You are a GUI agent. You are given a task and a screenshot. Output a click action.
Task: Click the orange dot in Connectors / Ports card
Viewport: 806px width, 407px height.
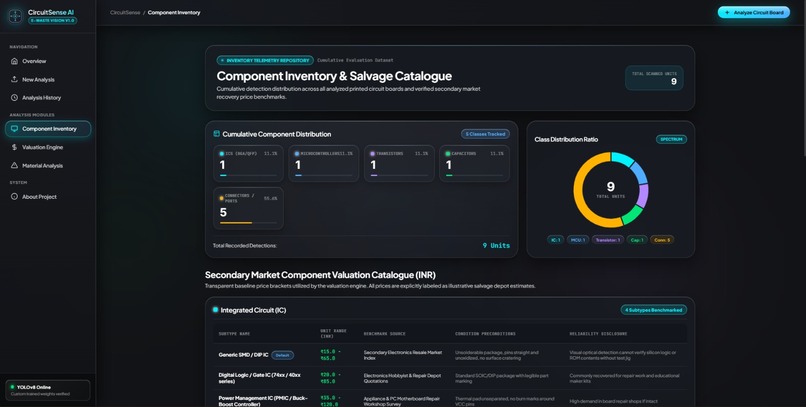tap(222, 198)
